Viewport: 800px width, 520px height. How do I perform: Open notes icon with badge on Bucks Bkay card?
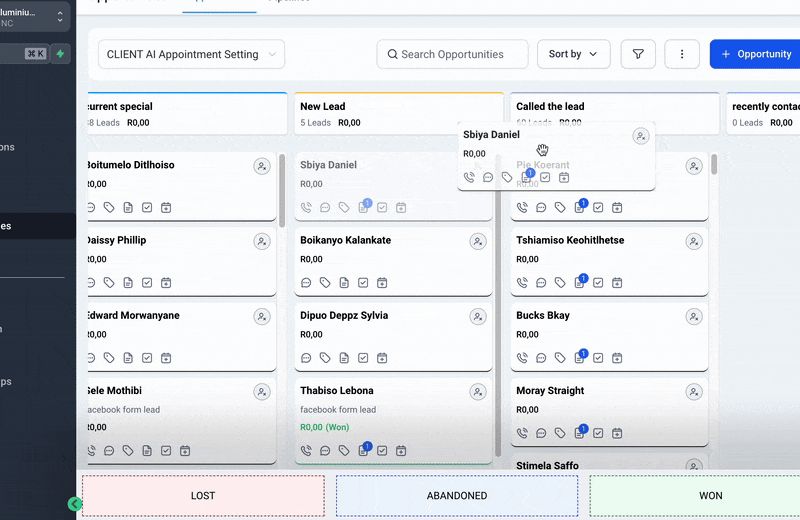pyautogui.click(x=580, y=357)
